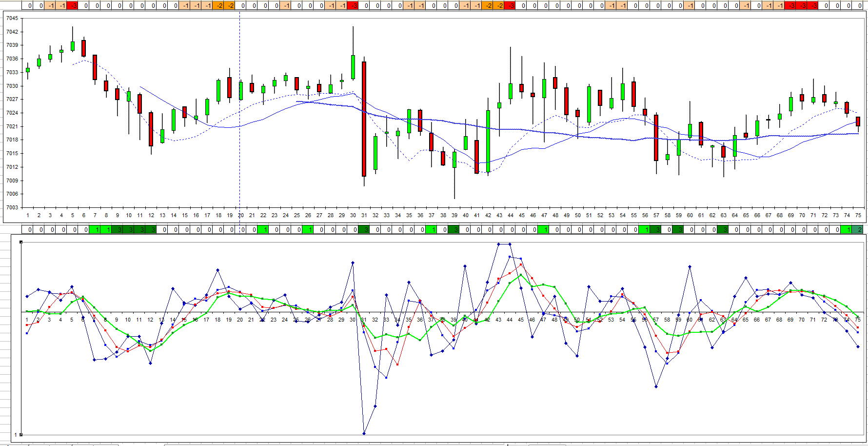Viewport: 868px width, 446px height.
Task: Select the green candlestick at bar 51
Action: [589, 104]
